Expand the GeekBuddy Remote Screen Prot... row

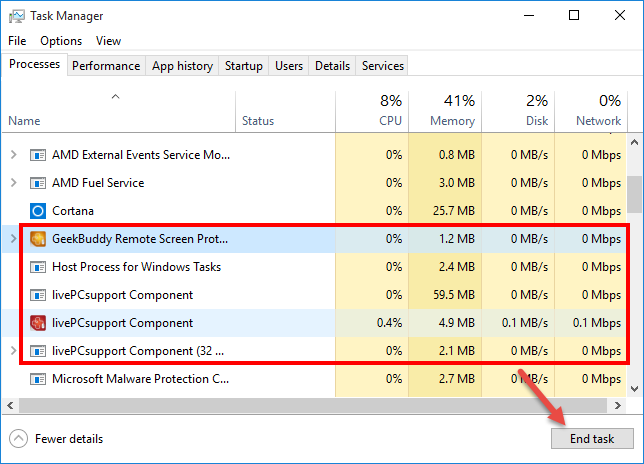click(x=14, y=239)
